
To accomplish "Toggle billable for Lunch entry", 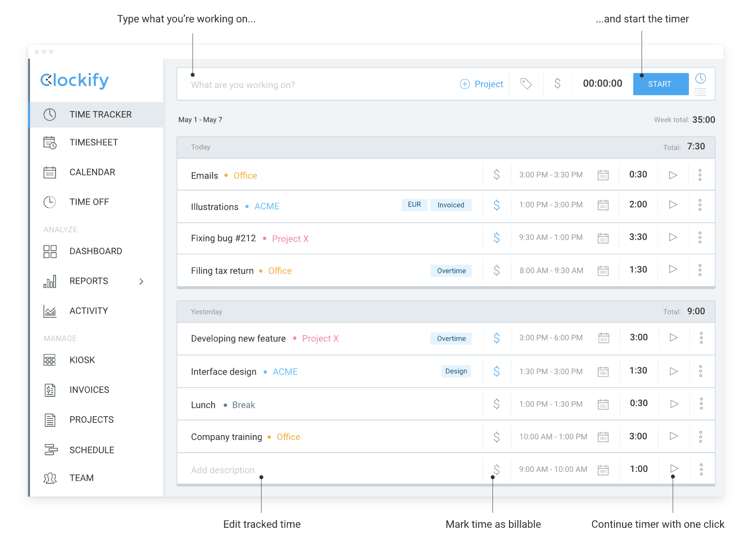I will (496, 404).
